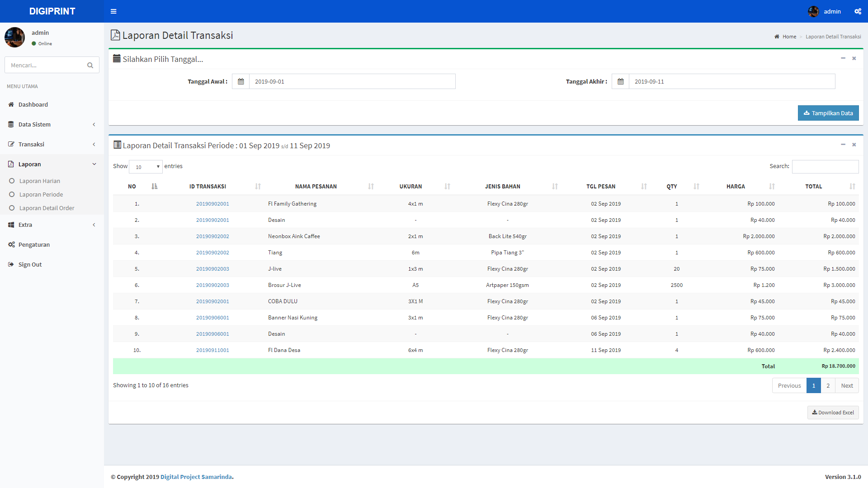868x488 pixels.
Task: Open the Show entries dropdown
Action: click(x=146, y=167)
